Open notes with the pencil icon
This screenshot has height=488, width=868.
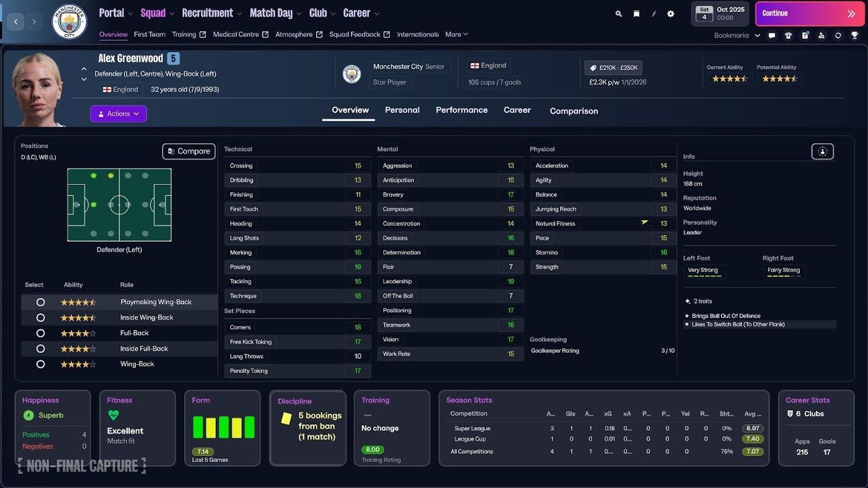click(654, 13)
